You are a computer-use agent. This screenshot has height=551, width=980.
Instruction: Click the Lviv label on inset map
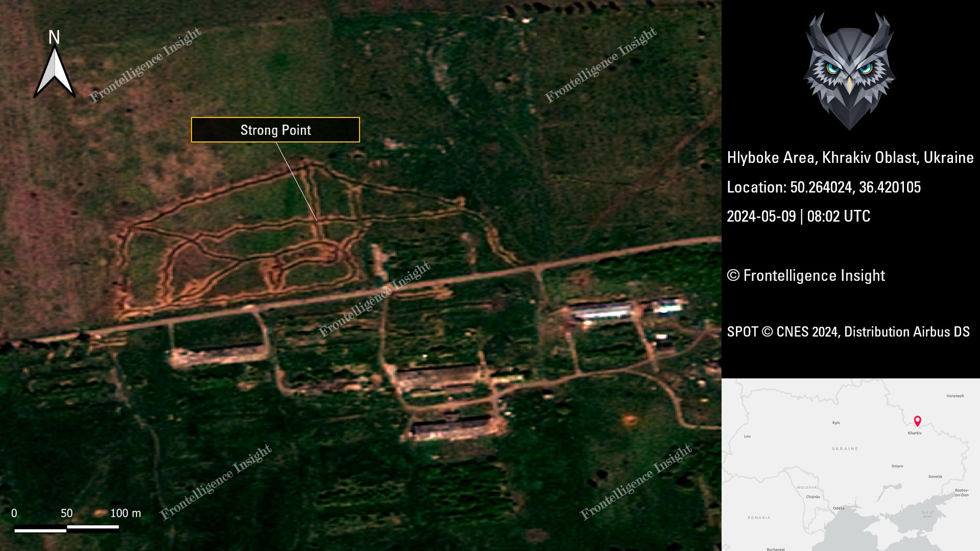pyautogui.click(x=747, y=437)
